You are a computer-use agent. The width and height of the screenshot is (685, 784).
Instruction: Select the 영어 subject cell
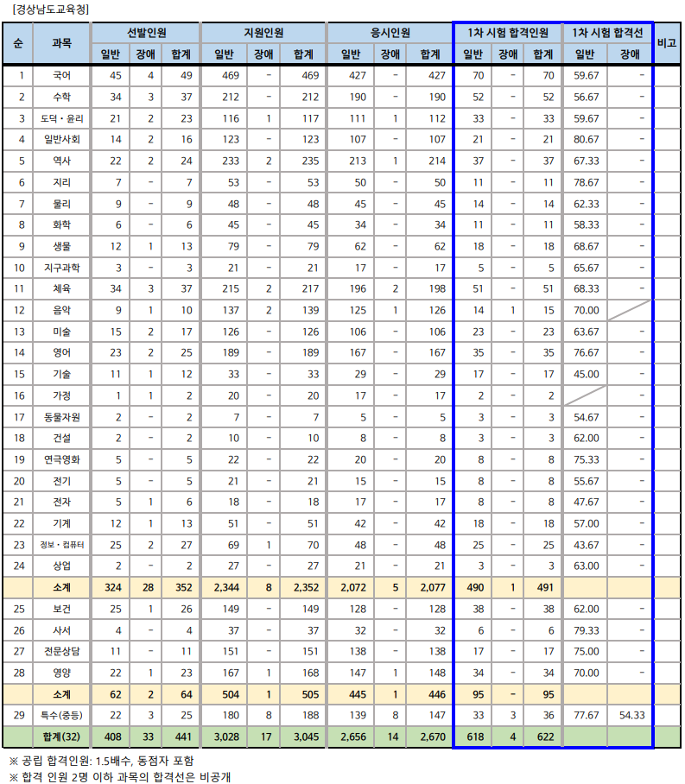(61, 353)
